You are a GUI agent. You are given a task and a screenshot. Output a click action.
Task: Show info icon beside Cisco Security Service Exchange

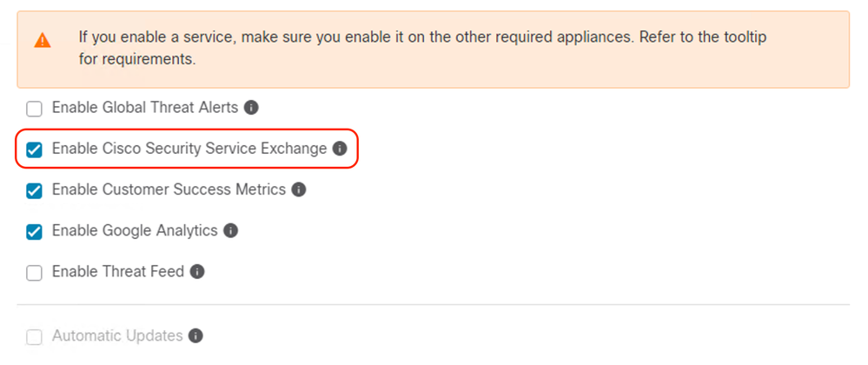point(340,149)
